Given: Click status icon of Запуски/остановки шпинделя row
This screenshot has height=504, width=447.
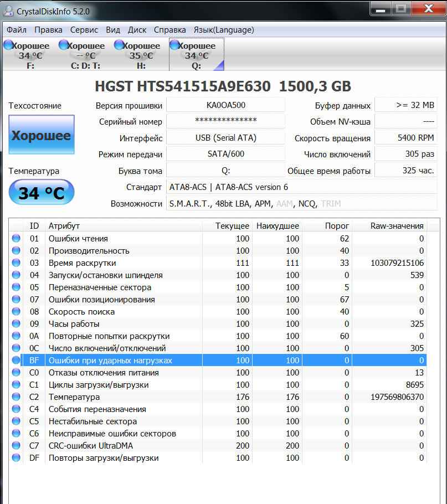Looking at the screenshot, I should coord(16,275).
